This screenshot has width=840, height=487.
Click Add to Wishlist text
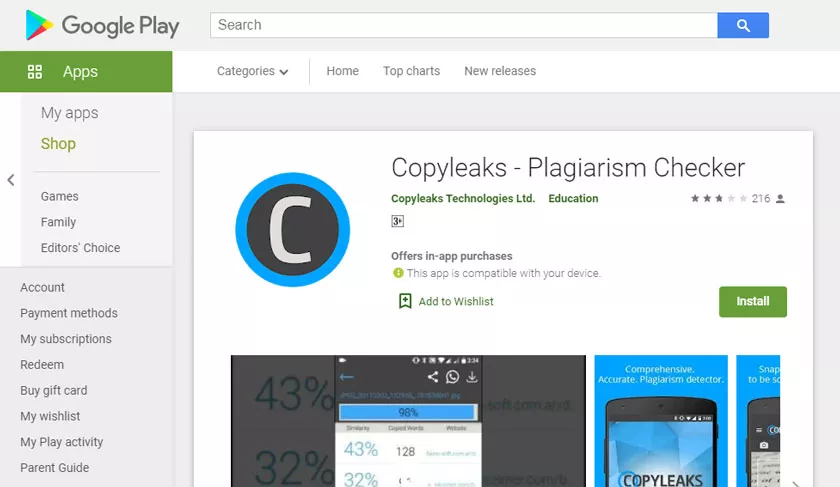click(456, 302)
